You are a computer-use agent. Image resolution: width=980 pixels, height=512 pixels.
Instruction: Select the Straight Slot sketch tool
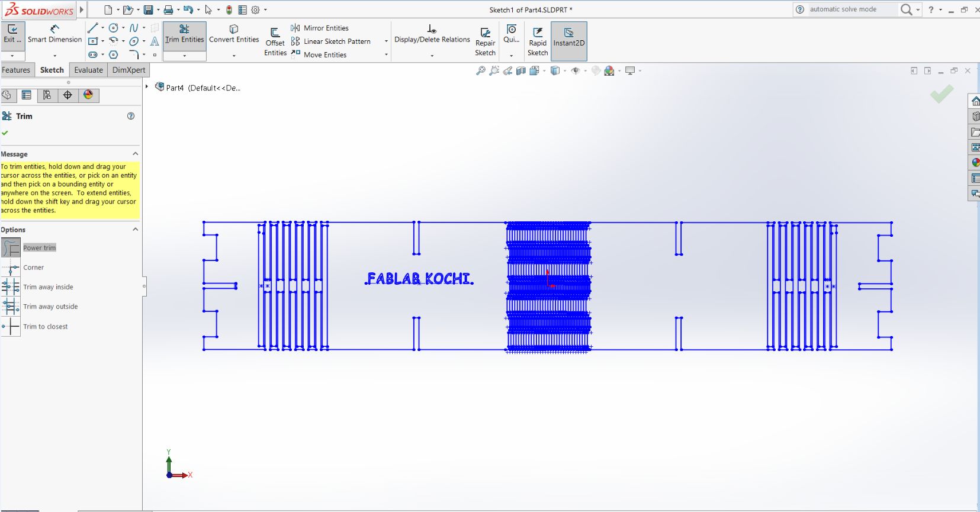pyautogui.click(x=93, y=54)
